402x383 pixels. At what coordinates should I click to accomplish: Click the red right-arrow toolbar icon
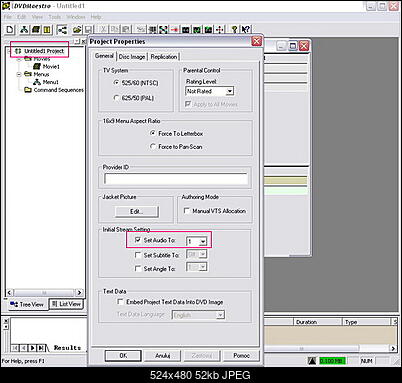174,30
